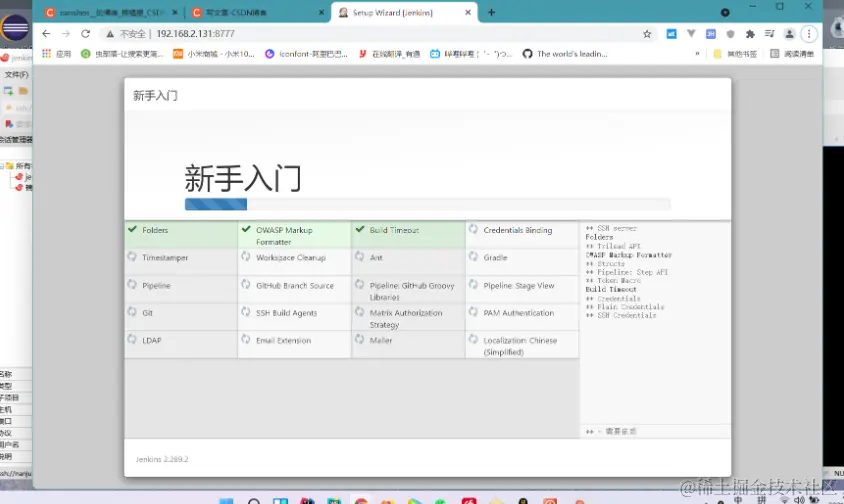Screen dimensions: 844x504
Task: Open the Chrome three-dot menu
Action: (809, 34)
